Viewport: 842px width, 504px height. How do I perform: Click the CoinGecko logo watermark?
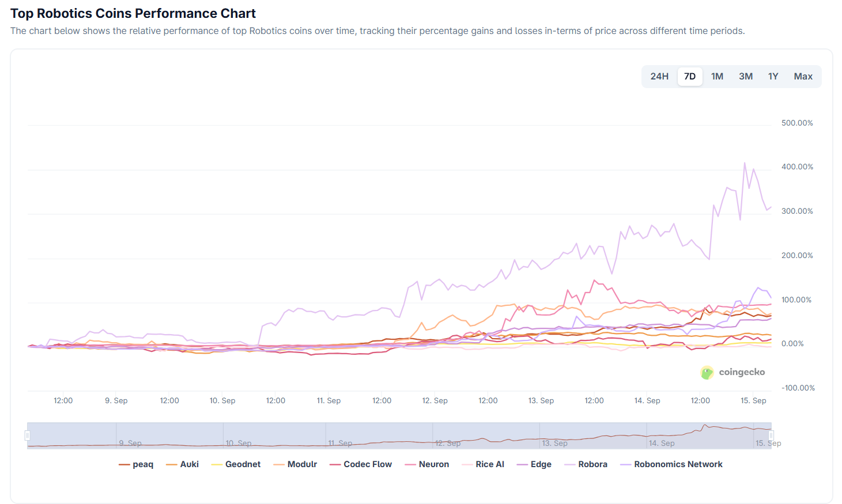733,372
